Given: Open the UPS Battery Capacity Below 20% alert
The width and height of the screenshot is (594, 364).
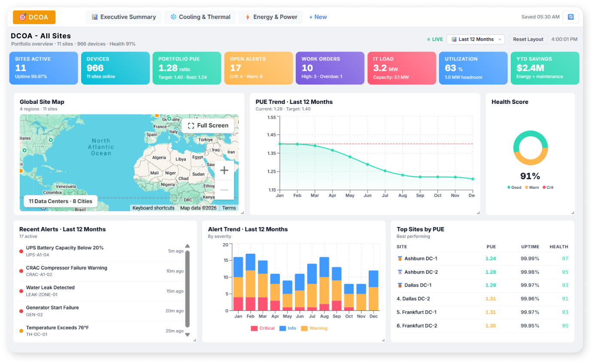Looking at the screenshot, I should 102,251.
